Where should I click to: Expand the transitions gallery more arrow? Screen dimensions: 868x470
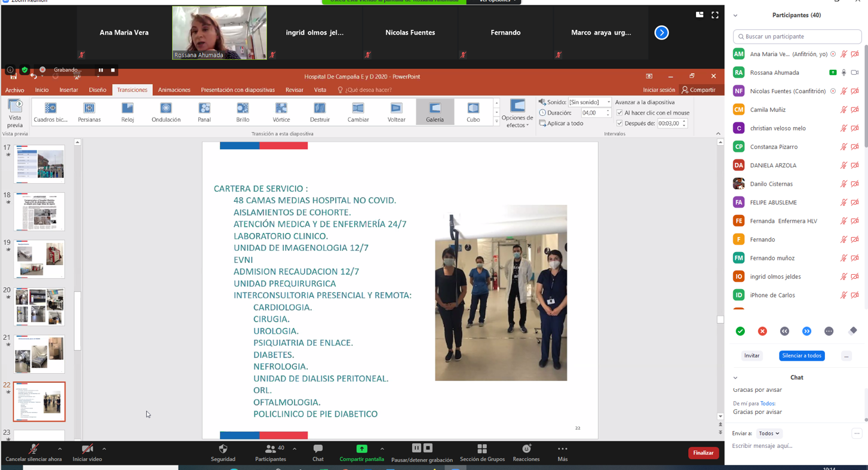click(496, 121)
